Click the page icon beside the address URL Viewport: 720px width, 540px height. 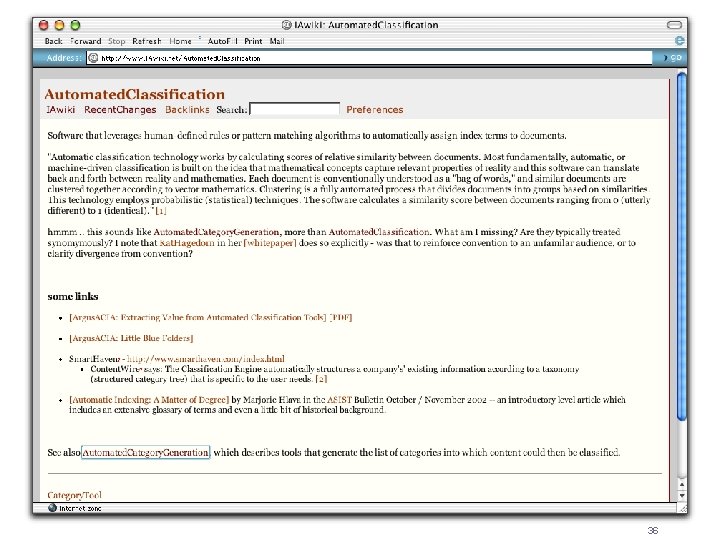[93, 58]
